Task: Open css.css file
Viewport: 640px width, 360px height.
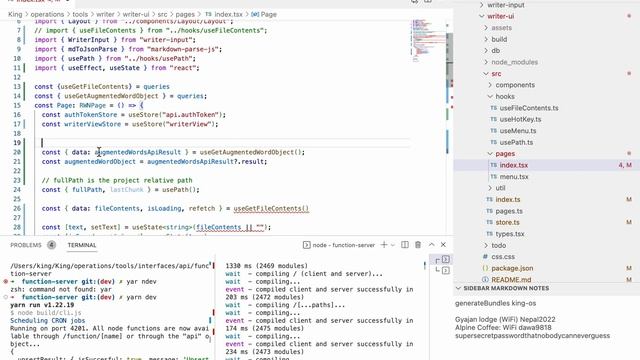Action: (502, 257)
